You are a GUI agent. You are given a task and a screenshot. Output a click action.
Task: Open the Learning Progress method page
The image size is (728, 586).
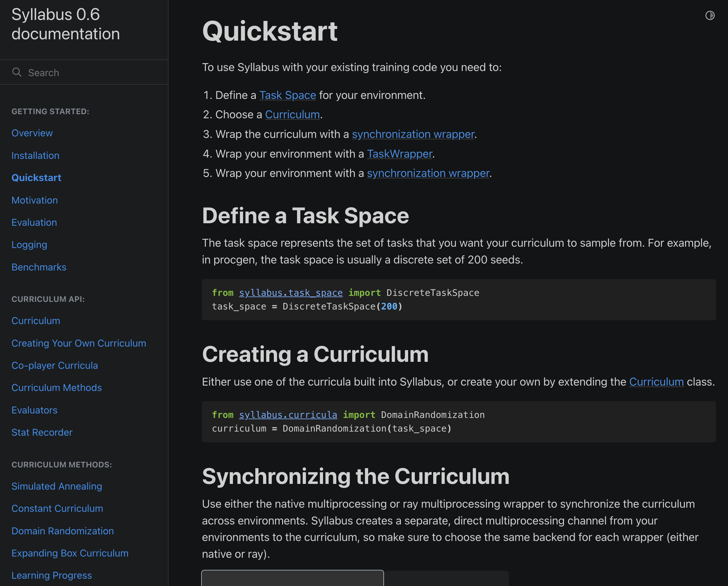52,575
